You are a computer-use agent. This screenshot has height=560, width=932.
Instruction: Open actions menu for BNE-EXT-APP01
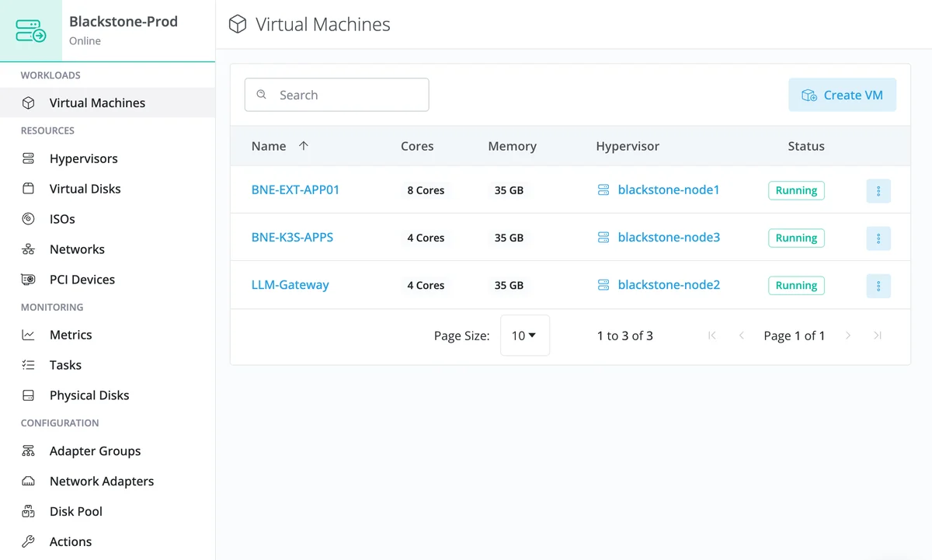pos(878,191)
